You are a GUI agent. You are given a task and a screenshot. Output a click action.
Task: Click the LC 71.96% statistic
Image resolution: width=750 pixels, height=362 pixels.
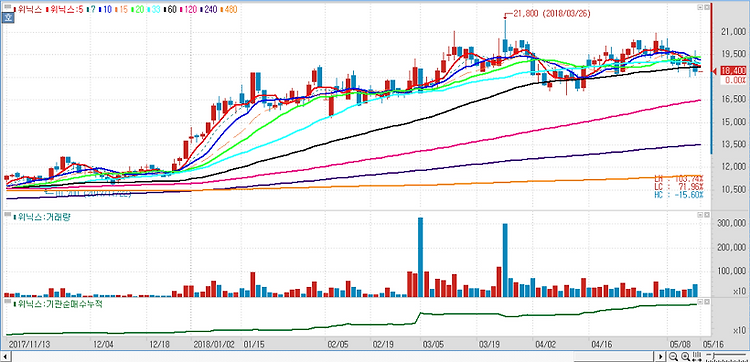tap(679, 186)
